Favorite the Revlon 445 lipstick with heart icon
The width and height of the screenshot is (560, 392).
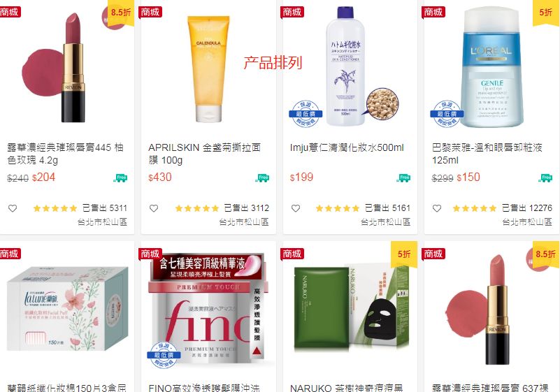[13, 208]
